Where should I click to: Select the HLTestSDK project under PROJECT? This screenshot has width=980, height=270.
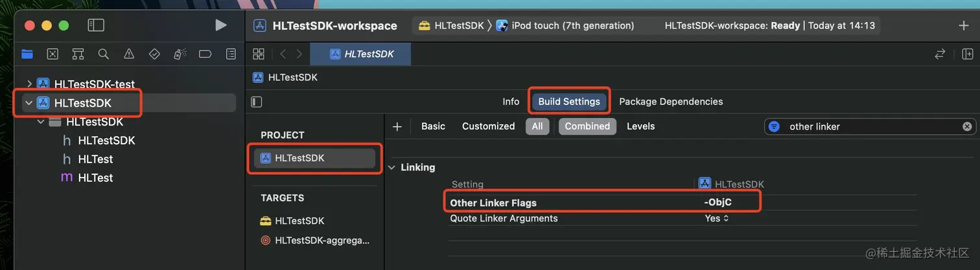(x=314, y=158)
